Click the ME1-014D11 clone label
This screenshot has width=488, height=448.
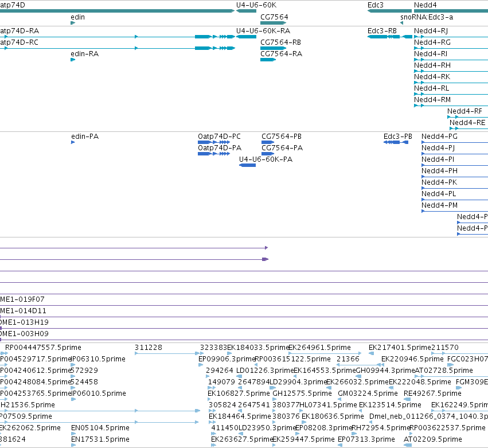point(24,311)
